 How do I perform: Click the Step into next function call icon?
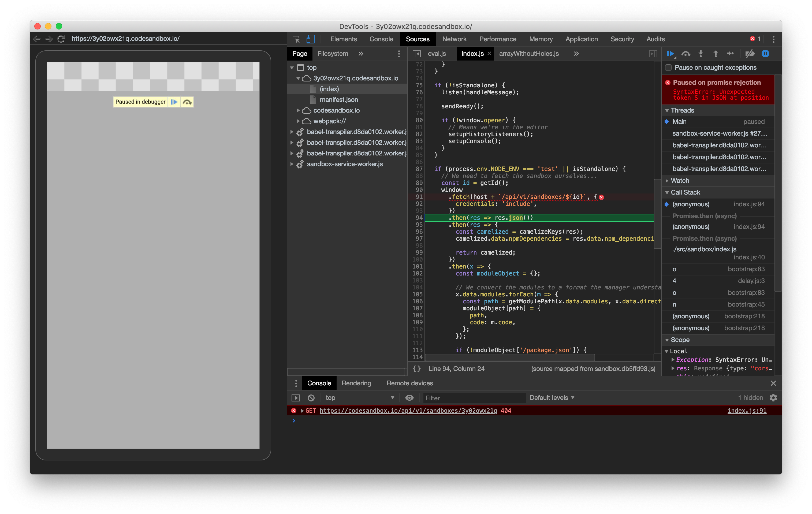pyautogui.click(x=701, y=54)
